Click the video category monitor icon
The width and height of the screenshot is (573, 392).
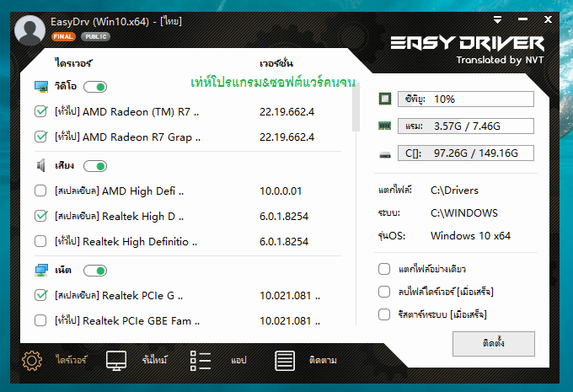(41, 87)
